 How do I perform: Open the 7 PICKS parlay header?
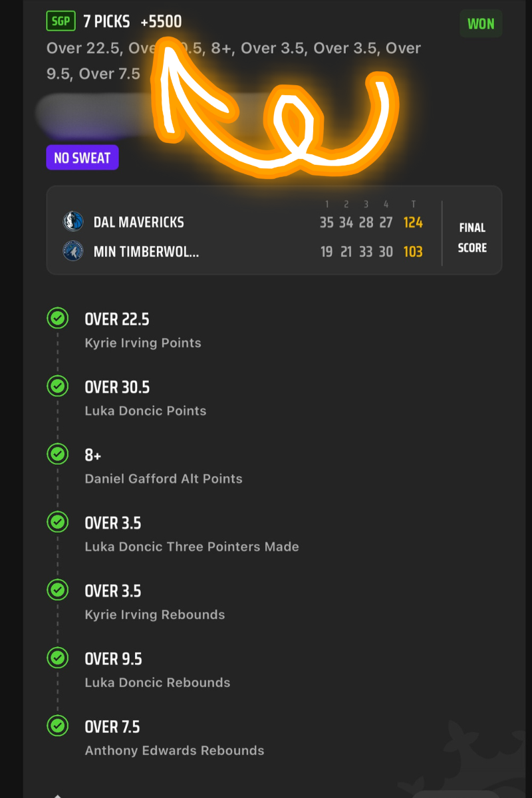[106, 21]
